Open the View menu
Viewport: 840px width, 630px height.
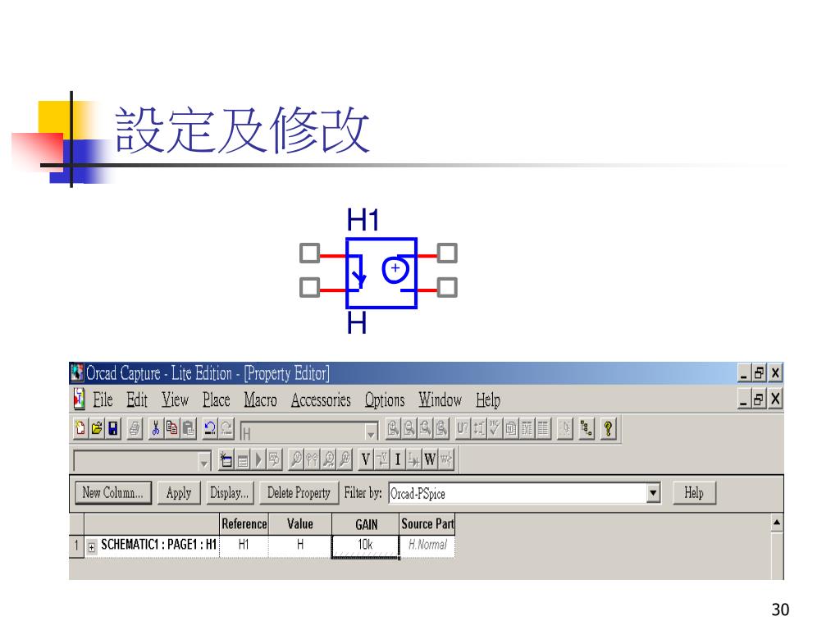click(x=176, y=400)
